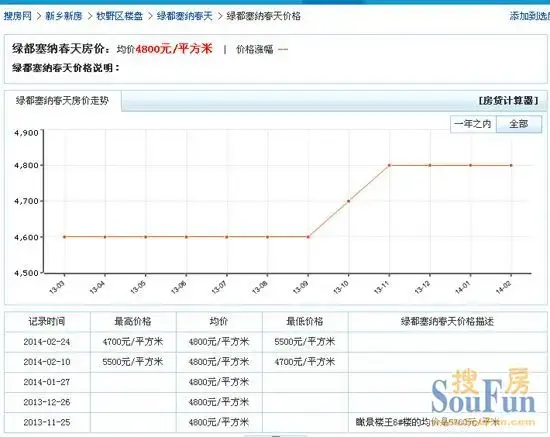Image resolution: width=550 pixels, height=437 pixels.
Task: Select the 2014-02-10 date cell
Action: tap(47, 362)
